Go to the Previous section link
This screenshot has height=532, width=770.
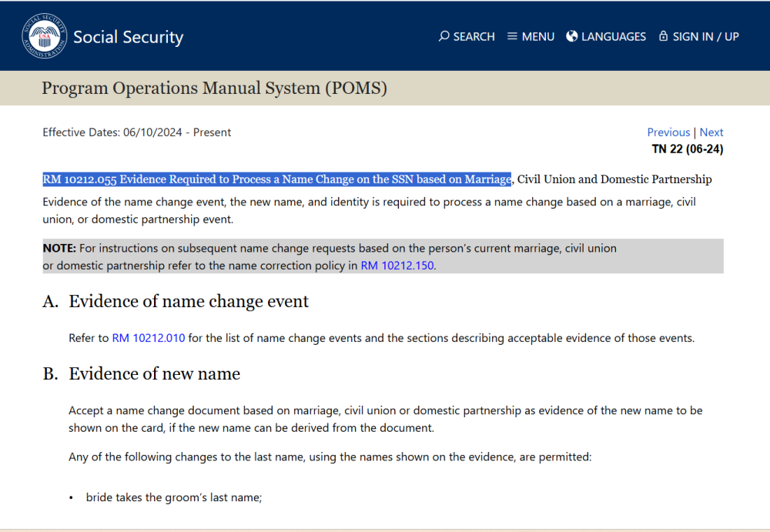tap(668, 132)
